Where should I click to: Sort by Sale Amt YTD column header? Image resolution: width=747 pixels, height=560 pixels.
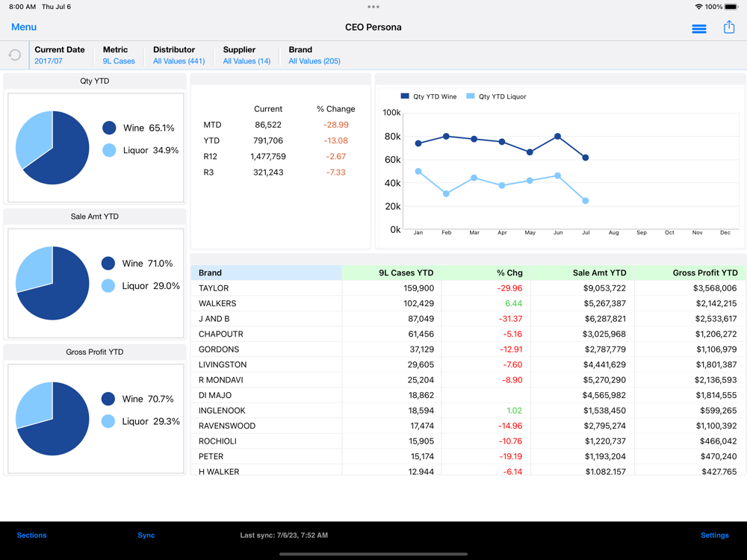coord(582,273)
